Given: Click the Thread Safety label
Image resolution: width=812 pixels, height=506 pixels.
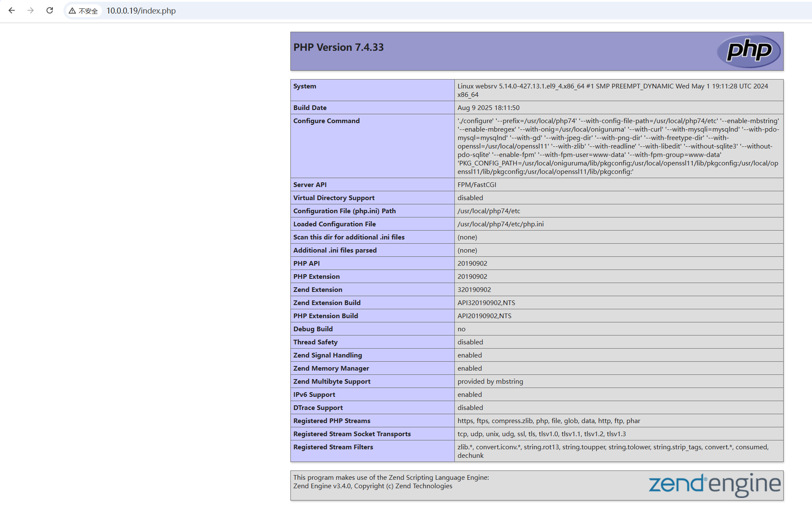Looking at the screenshot, I should [315, 342].
